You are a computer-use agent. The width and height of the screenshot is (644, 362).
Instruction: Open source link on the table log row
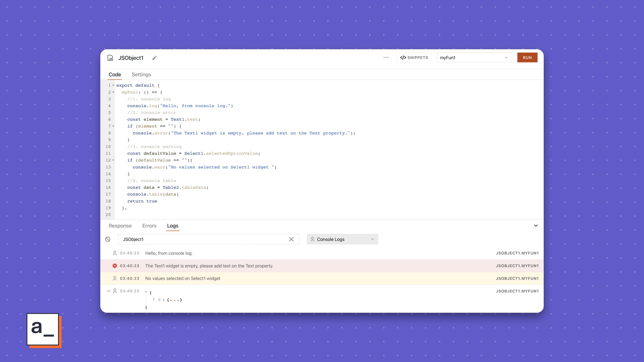pyautogui.click(x=517, y=291)
